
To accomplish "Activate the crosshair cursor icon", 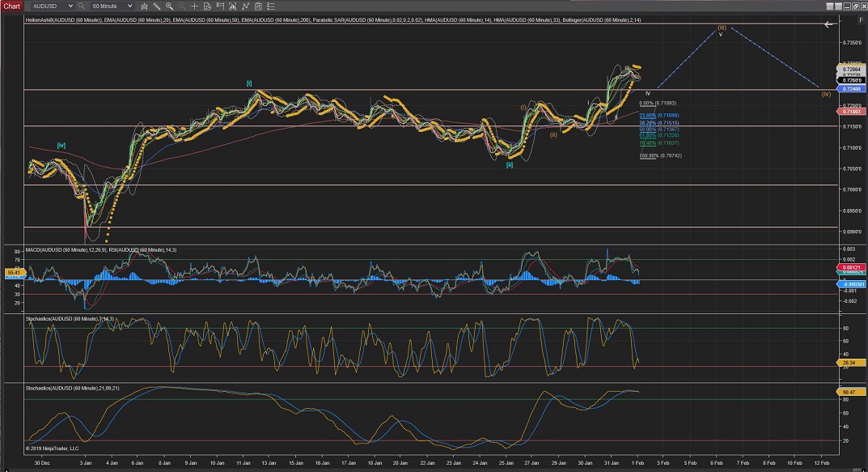I will 194,6.
